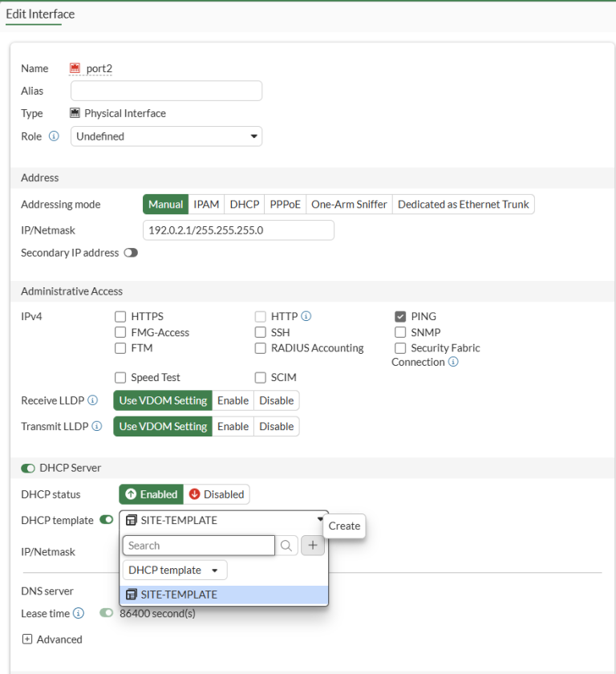Set Transmit LLDP to Enable
The height and width of the screenshot is (674, 616).
pos(233,426)
